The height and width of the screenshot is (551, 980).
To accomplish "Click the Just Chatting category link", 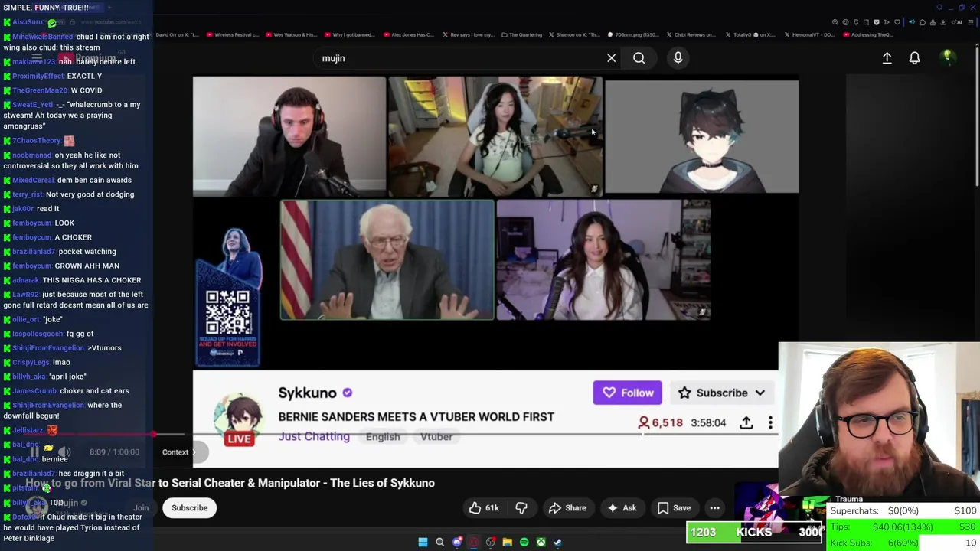I will pyautogui.click(x=314, y=436).
